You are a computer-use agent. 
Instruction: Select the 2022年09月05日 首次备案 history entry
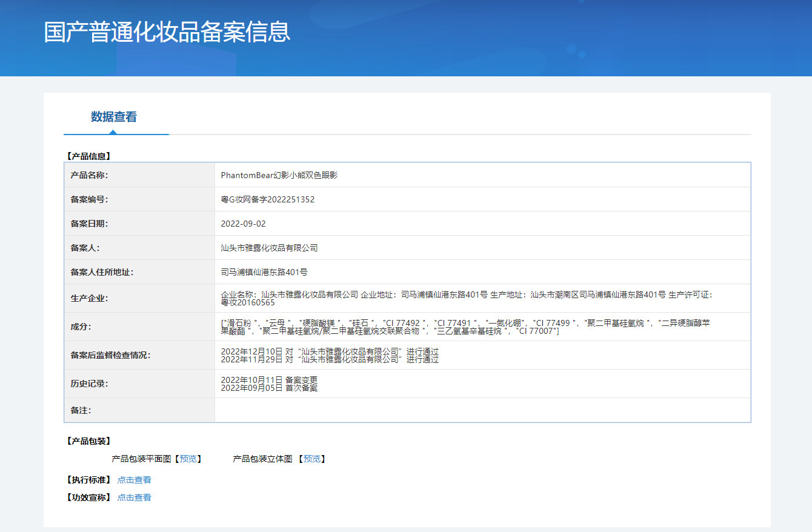(x=269, y=388)
